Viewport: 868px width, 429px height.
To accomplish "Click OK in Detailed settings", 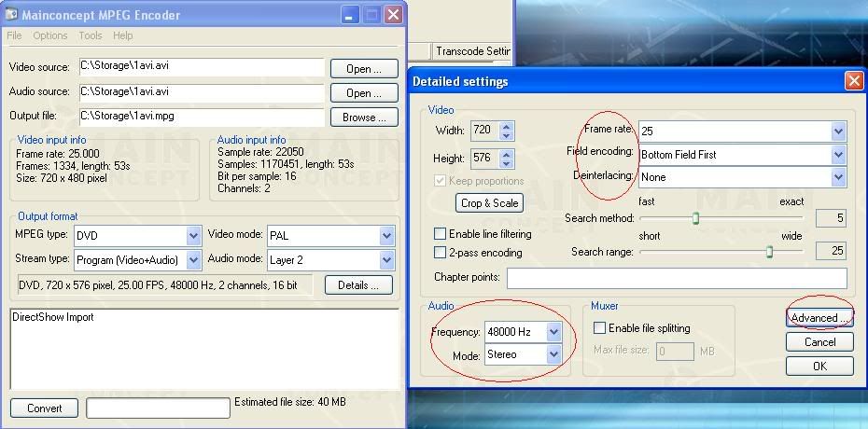I will pyautogui.click(x=819, y=367).
